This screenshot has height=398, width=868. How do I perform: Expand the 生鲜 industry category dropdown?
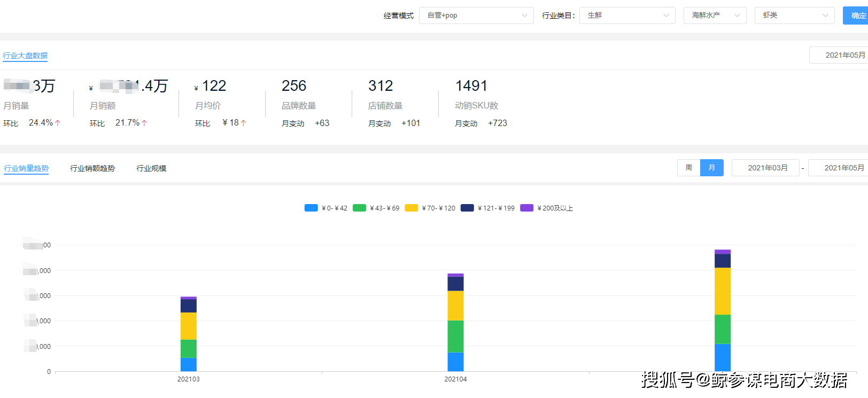[627, 15]
